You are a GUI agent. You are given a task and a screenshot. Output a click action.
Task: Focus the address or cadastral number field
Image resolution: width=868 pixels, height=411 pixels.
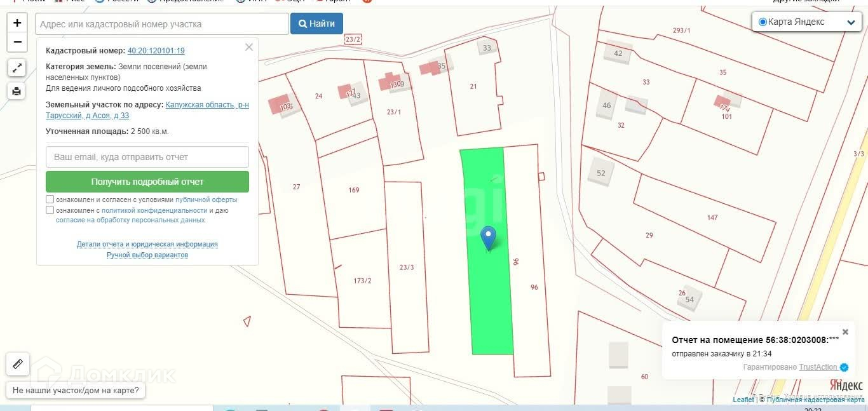161,24
